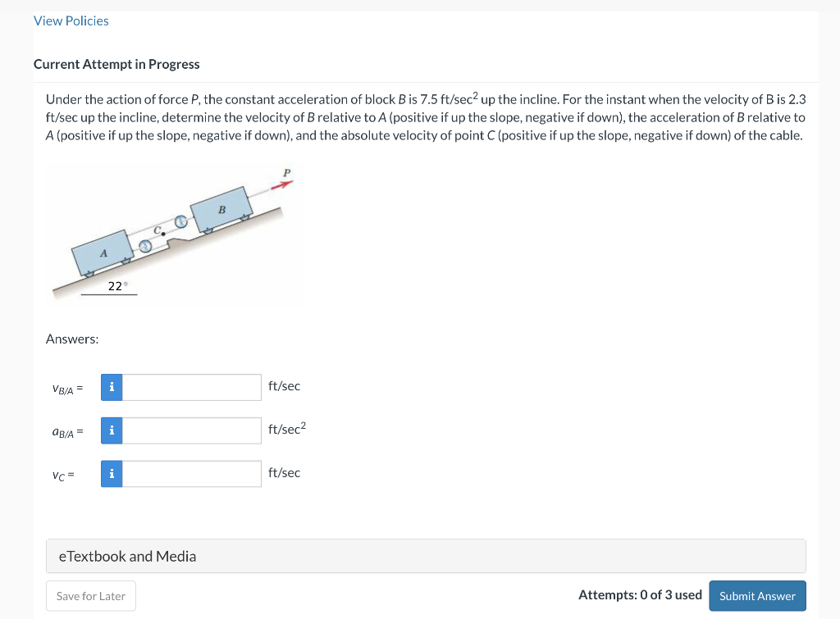840x619 pixels.
Task: Open the View Policies link
Action: tap(71, 20)
